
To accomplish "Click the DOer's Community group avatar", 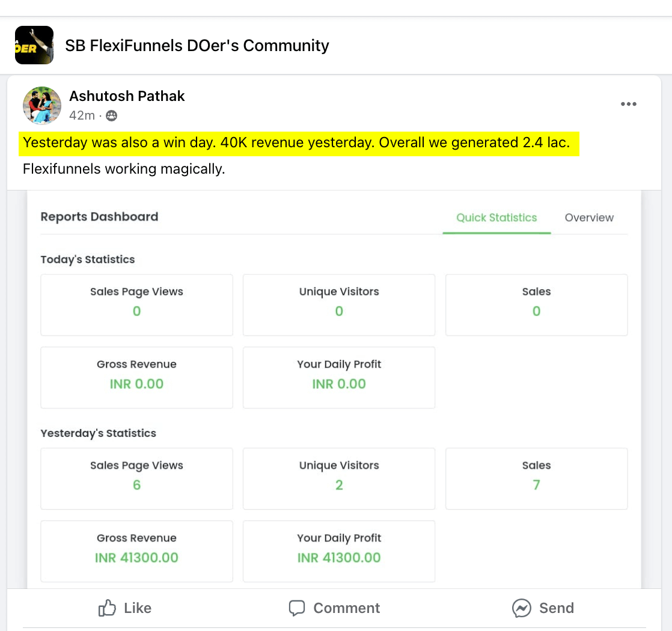I will [34, 44].
